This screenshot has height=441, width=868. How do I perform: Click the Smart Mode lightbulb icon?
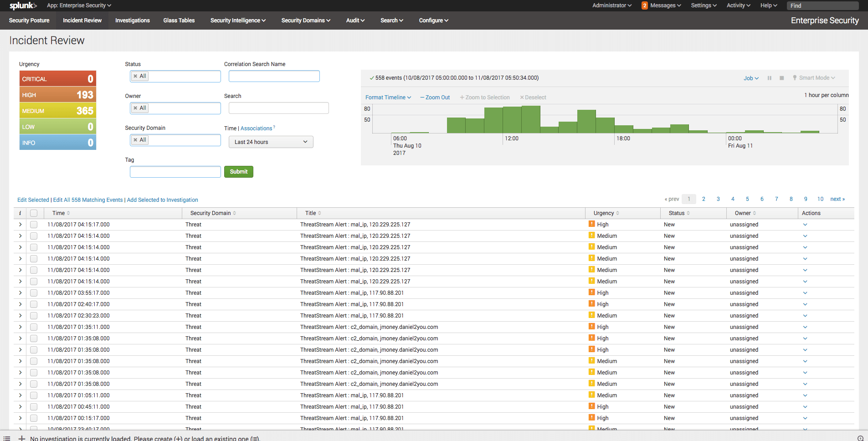point(794,77)
